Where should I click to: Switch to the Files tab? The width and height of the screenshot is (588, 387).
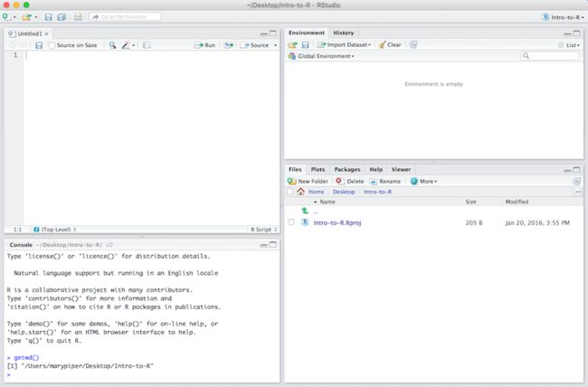(295, 169)
